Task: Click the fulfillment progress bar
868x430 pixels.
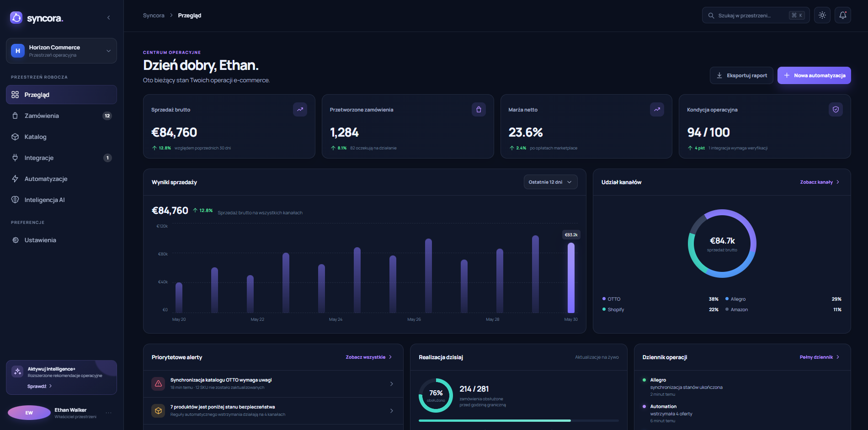Action: tap(518, 420)
